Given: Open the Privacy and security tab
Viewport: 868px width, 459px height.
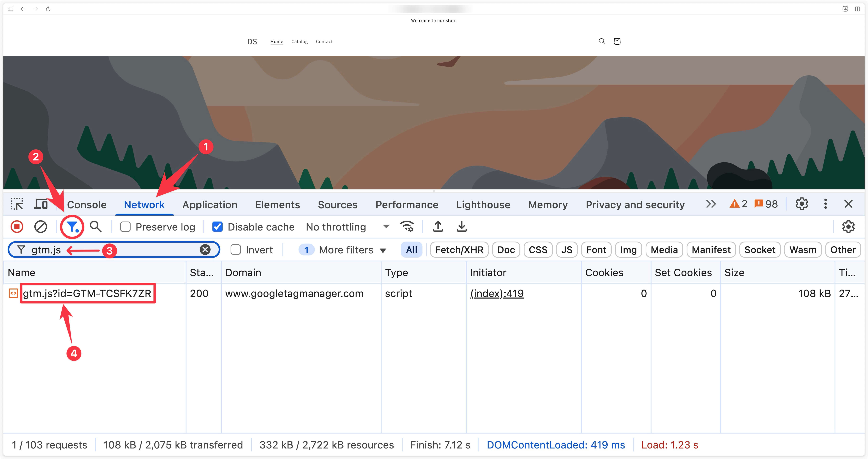Looking at the screenshot, I should 635,204.
